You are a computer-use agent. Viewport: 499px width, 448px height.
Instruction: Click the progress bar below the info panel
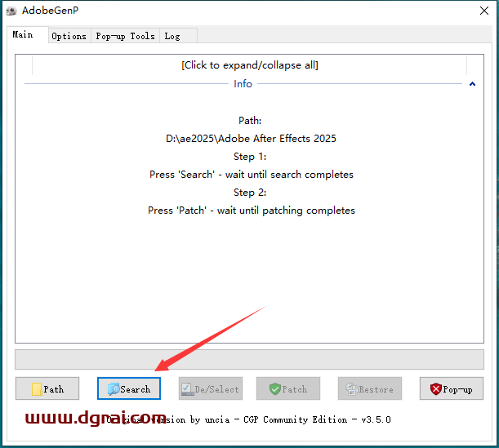(250, 360)
